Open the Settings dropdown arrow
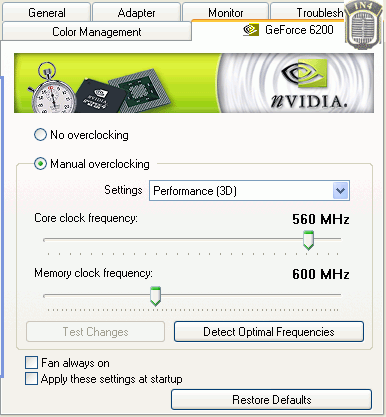This screenshot has width=386, height=417. [340, 191]
